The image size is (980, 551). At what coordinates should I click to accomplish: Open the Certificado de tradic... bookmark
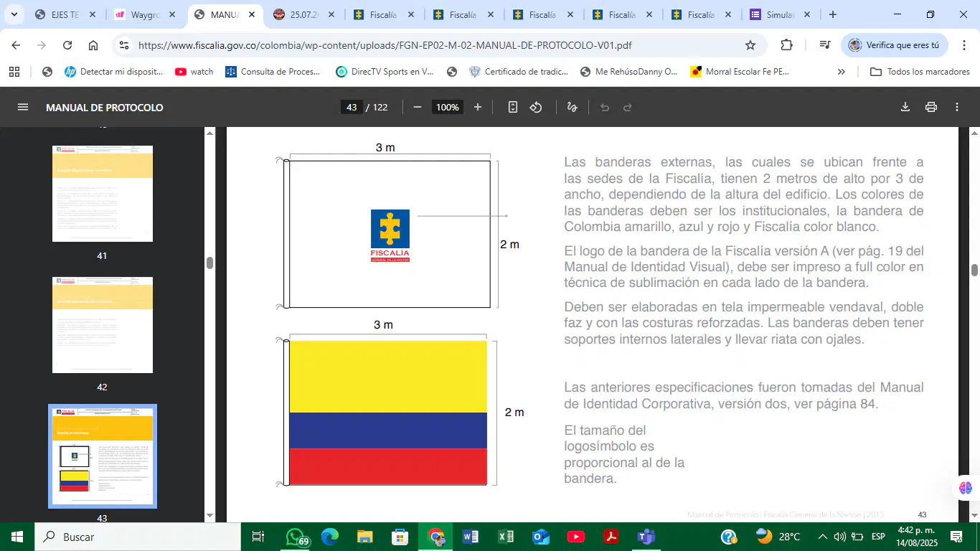(x=518, y=72)
